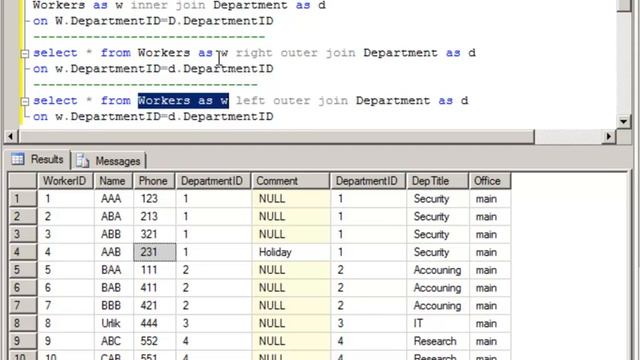Select the first DepartmentID column header

tap(213, 181)
